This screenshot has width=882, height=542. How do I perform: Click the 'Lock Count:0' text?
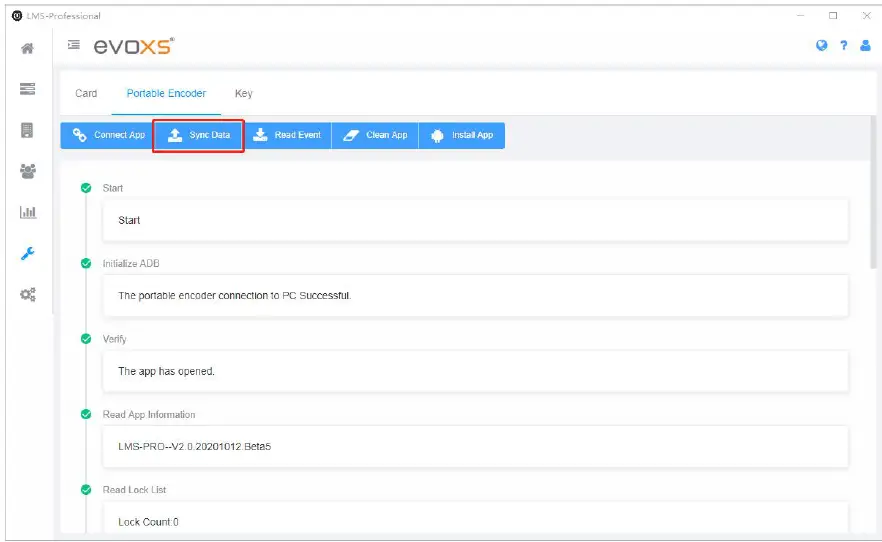[x=148, y=522]
